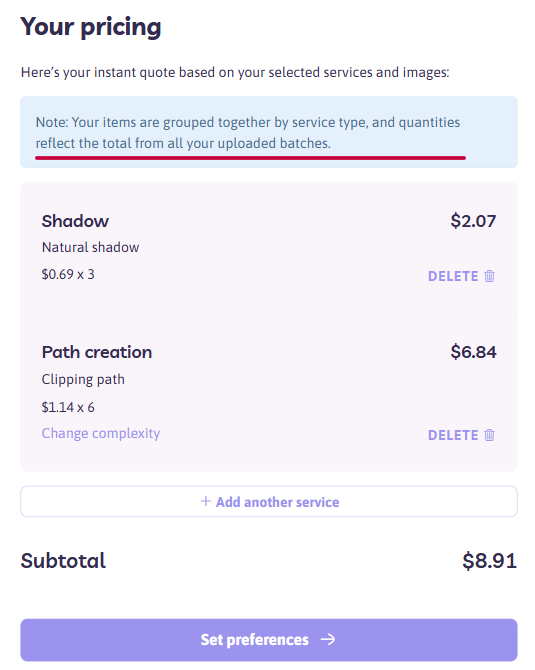Click the $8.91 subtotal amount
535x670 pixels.
(489, 561)
